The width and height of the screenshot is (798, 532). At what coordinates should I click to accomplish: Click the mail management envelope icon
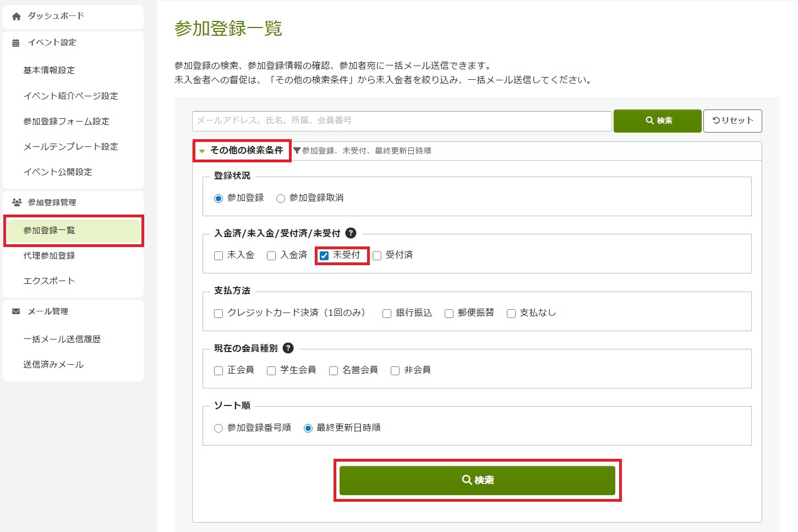16,311
